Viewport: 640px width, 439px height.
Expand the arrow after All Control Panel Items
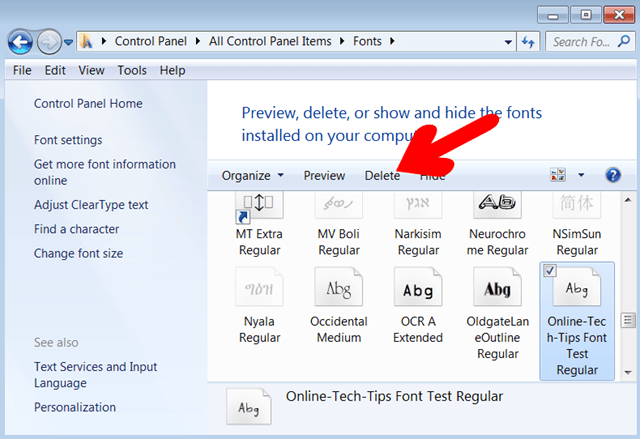342,41
